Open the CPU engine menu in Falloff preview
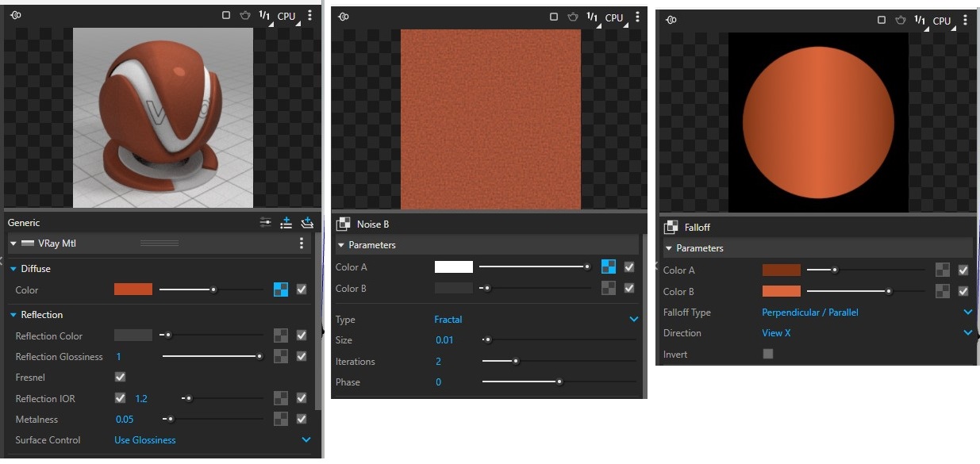This screenshot has height=464, width=980. [x=943, y=21]
